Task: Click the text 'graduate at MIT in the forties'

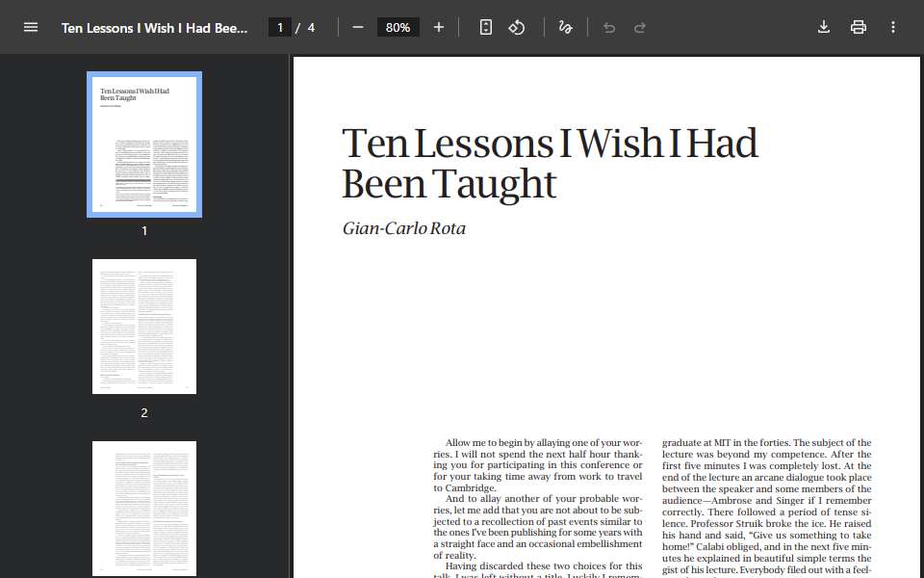Action: [726, 442]
